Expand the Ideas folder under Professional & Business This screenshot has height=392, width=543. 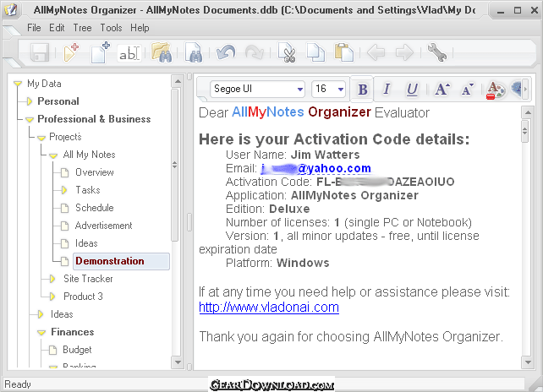(41, 314)
